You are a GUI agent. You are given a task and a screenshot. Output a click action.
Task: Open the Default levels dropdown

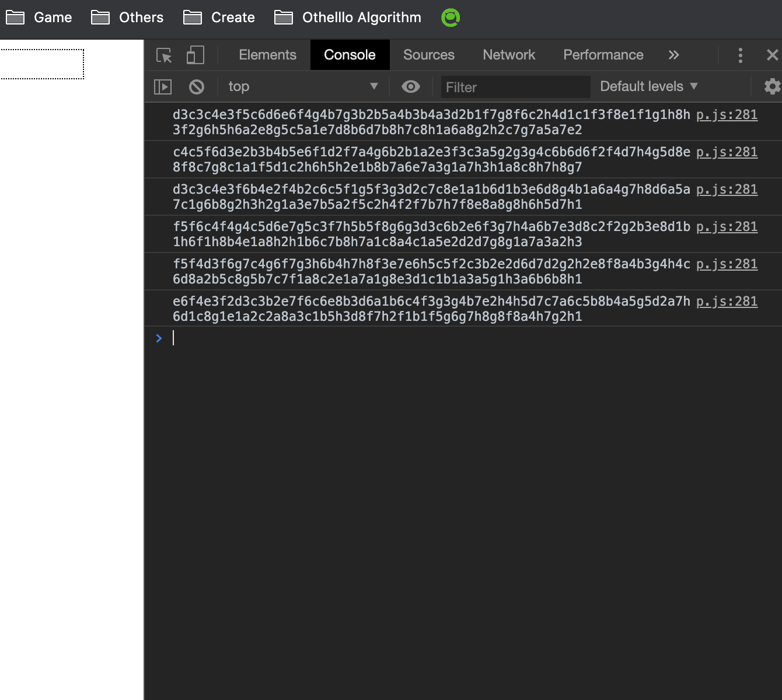[x=649, y=86]
